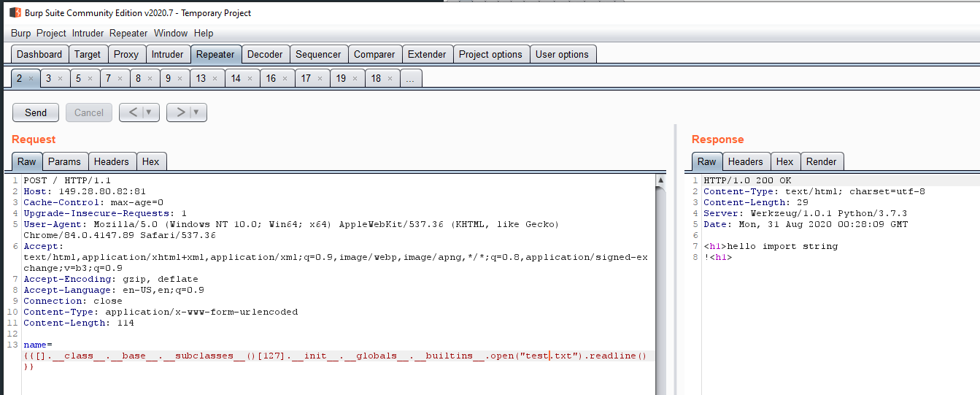Open the response Render tab
980x395 pixels.
tap(822, 161)
